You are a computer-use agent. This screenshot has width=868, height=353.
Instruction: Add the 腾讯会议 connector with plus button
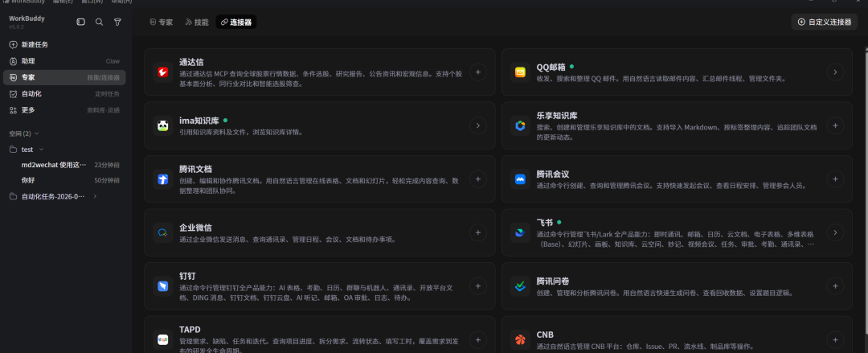coord(835,179)
